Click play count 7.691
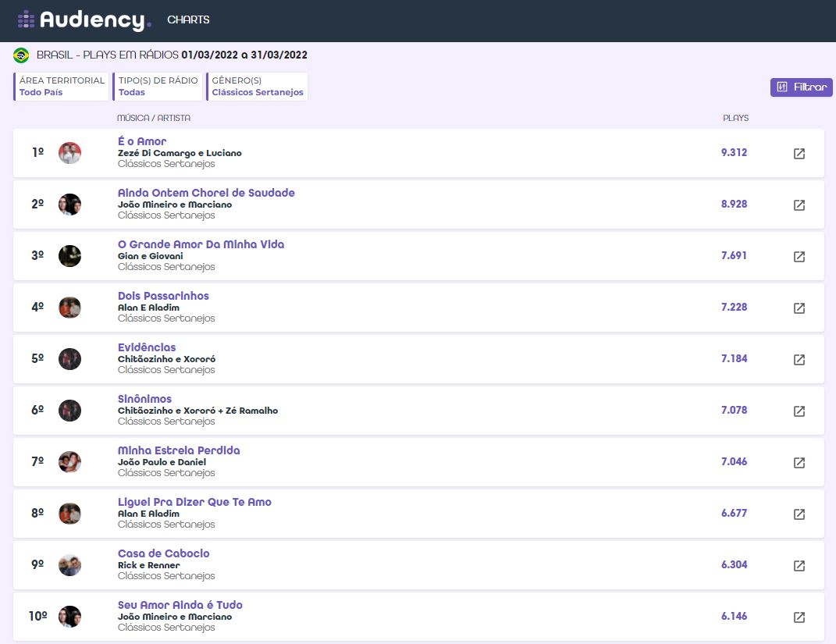This screenshot has height=644, width=836. coord(735,255)
